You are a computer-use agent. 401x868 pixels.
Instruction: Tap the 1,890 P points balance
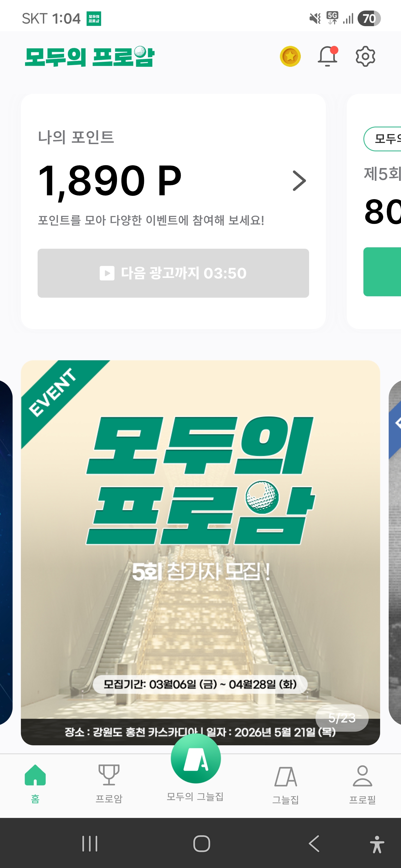coord(110,180)
